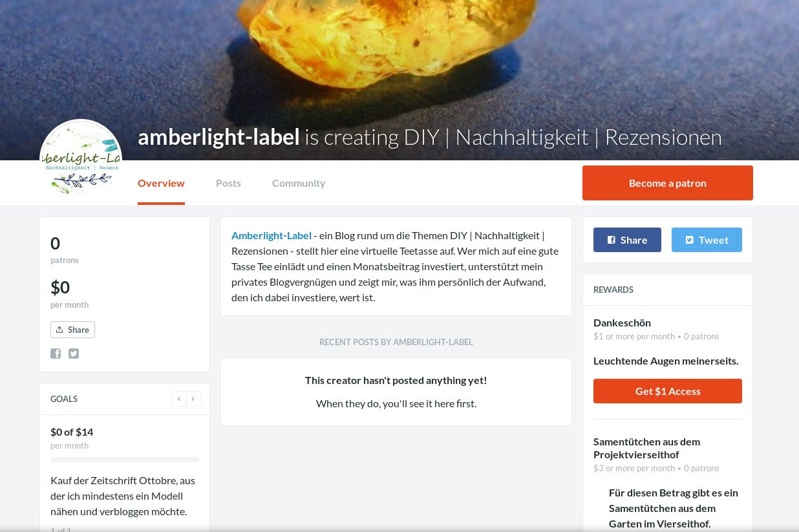
Task: Click the small Twitter icon under Share
Action: click(x=74, y=354)
